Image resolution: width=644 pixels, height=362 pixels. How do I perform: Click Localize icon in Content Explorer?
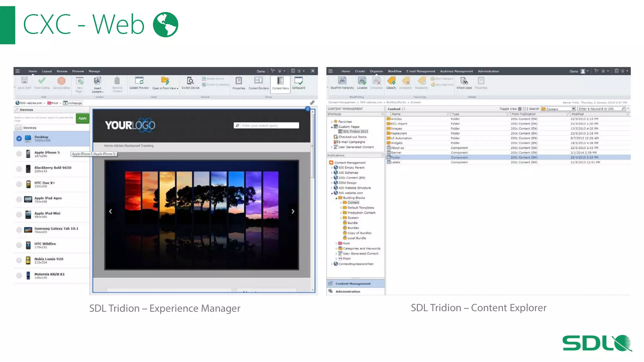(362, 81)
